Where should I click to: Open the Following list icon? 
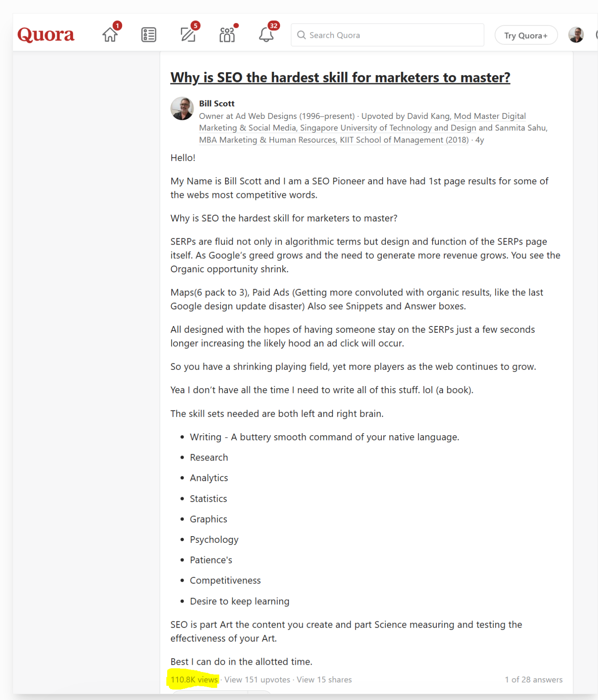click(149, 35)
